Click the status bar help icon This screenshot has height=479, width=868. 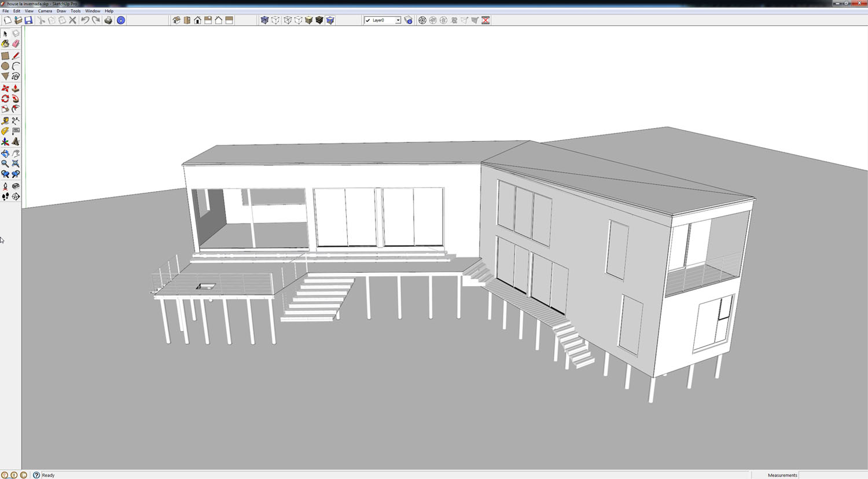36,475
